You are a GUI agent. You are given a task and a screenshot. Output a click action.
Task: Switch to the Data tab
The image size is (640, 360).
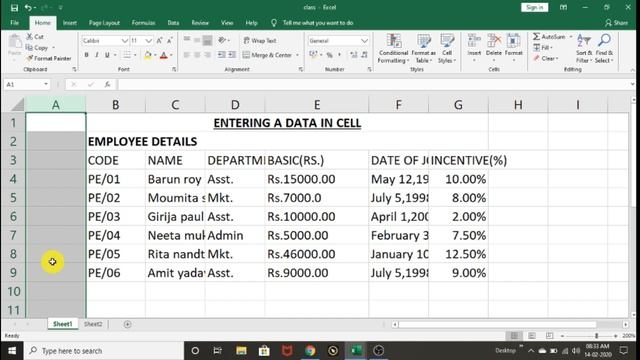coord(173,23)
